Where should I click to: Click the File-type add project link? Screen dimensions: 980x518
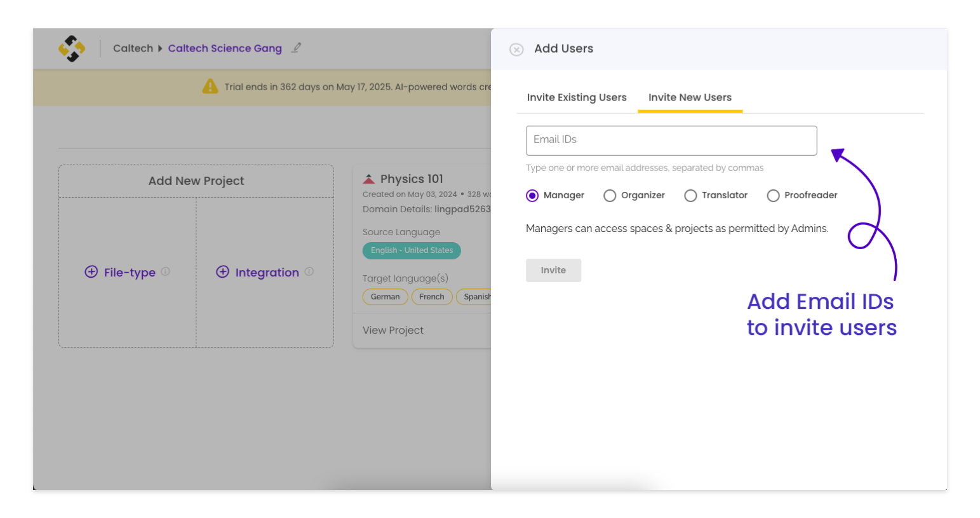click(x=130, y=272)
